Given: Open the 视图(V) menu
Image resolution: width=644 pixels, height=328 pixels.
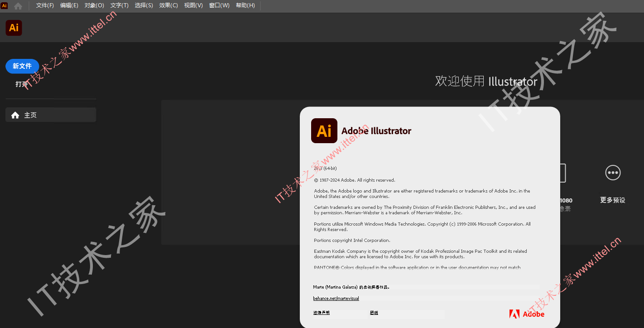Looking at the screenshot, I should [193, 5].
